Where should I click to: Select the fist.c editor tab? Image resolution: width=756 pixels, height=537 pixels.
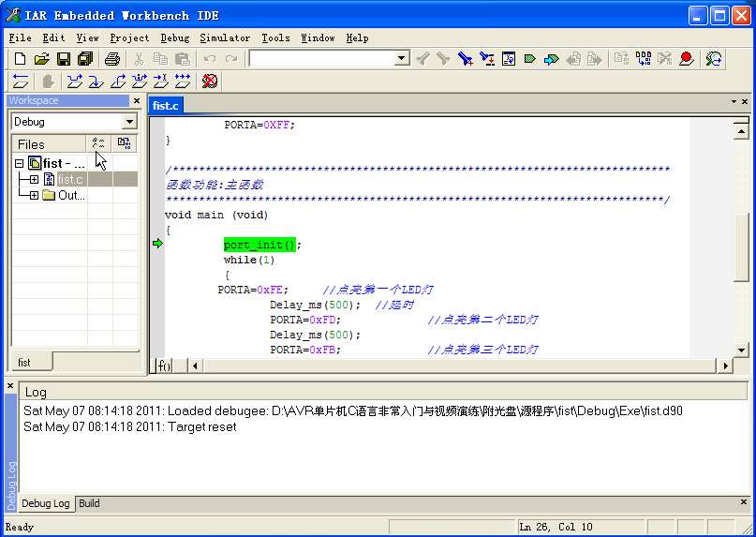click(x=166, y=106)
